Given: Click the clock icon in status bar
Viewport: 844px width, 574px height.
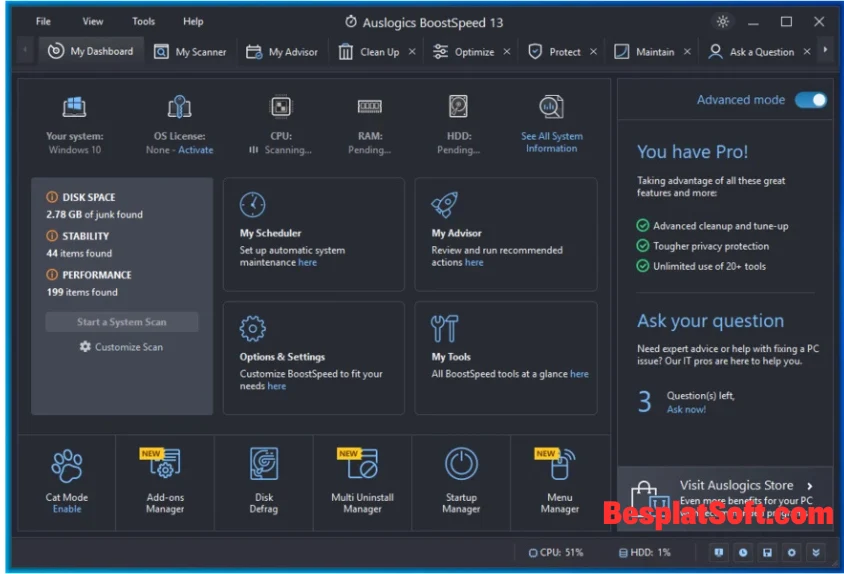Looking at the screenshot, I should point(743,552).
